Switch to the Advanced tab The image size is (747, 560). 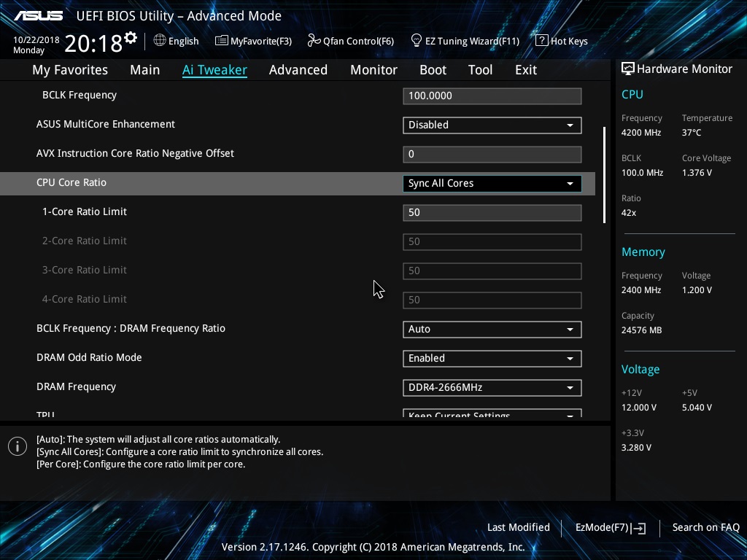tap(298, 70)
